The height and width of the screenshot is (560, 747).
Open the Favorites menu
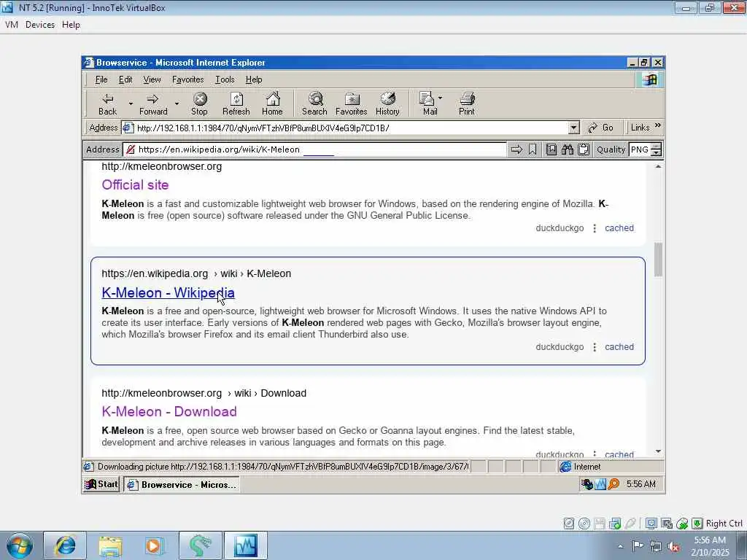187,79
